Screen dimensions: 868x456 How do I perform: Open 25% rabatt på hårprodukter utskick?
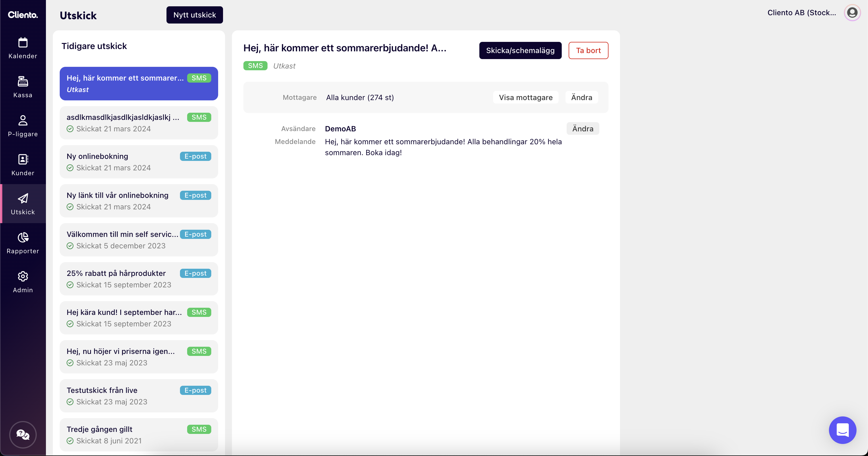(139, 279)
